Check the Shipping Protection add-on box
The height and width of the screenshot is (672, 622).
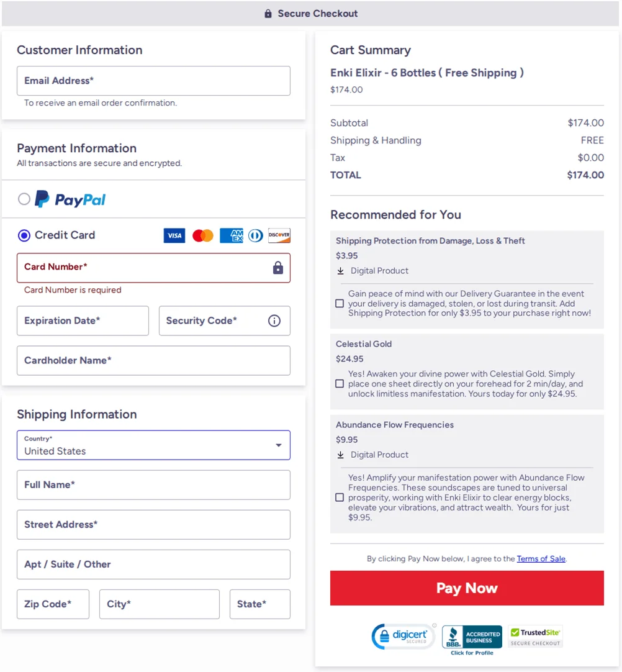point(340,304)
